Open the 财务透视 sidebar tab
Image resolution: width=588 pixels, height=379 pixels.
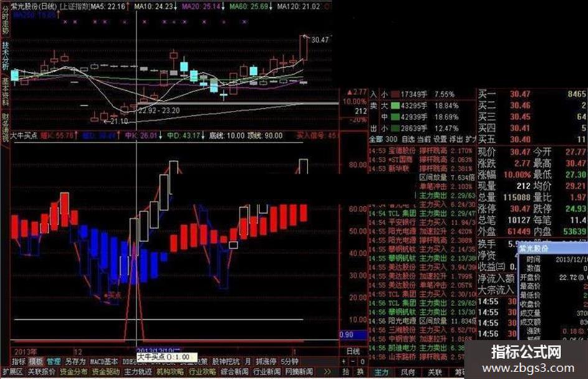(x=5, y=128)
